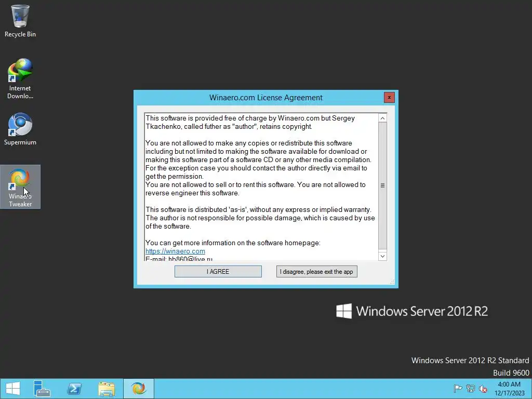Open the Recycle Bin desktop icon
Viewport: 532px width, 399px height.
(20, 21)
